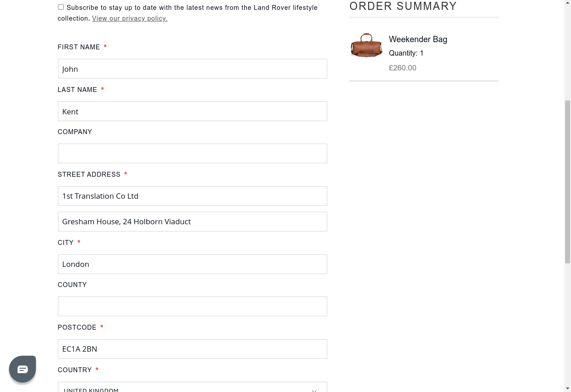Open the live chat widget

click(22, 369)
